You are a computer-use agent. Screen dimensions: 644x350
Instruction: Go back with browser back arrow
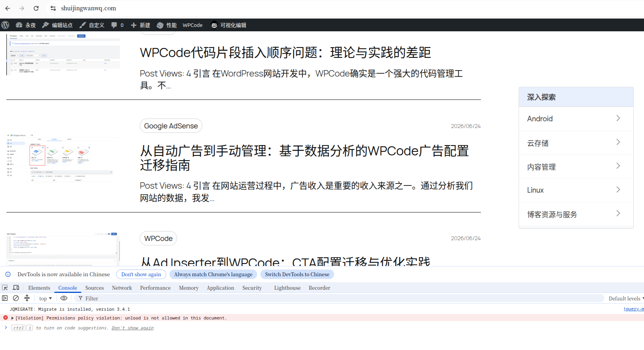pyautogui.click(x=8, y=8)
